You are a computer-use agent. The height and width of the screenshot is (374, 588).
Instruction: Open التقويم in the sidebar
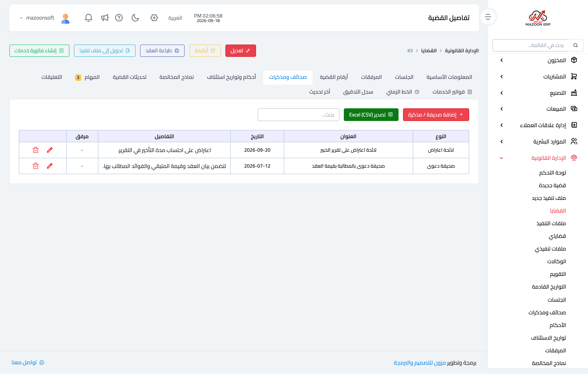[558, 274]
